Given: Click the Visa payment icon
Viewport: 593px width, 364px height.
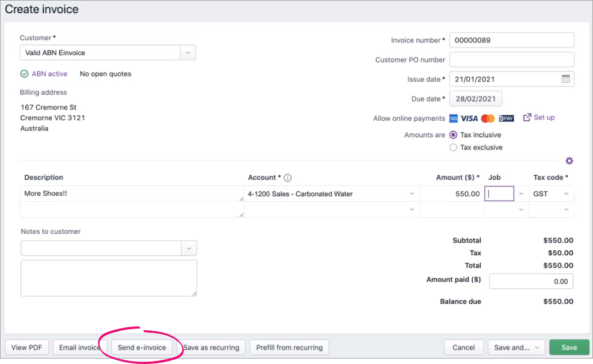Looking at the screenshot, I should click(469, 118).
